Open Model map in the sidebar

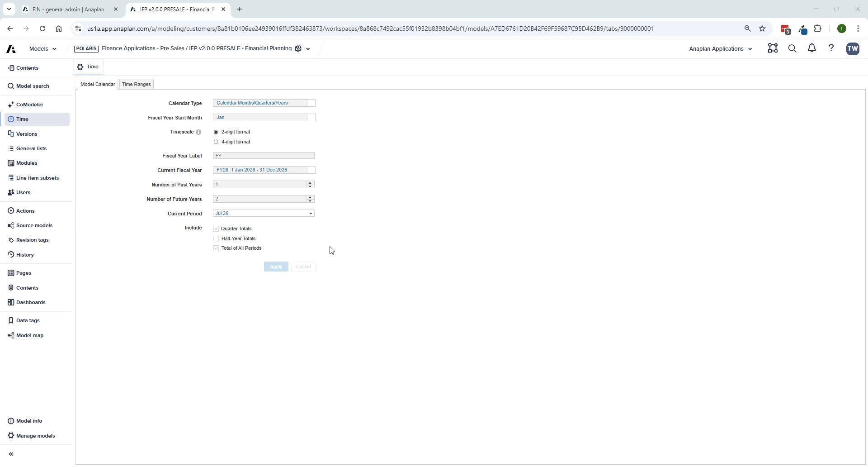pos(30,335)
